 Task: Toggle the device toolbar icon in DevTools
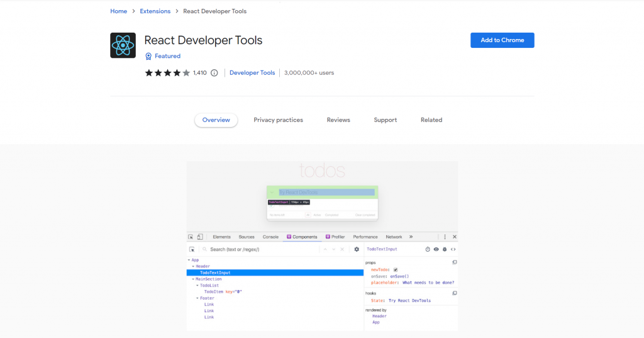(200, 237)
